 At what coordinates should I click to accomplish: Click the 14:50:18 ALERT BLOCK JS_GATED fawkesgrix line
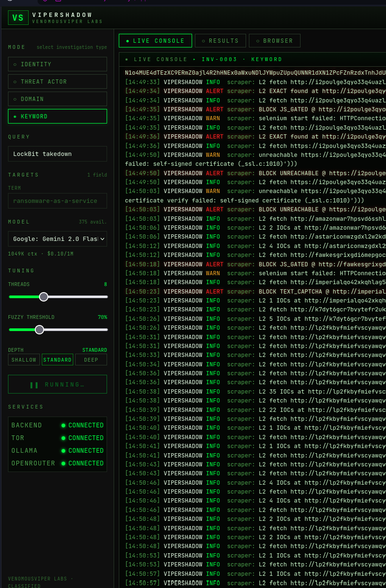(x=255, y=264)
